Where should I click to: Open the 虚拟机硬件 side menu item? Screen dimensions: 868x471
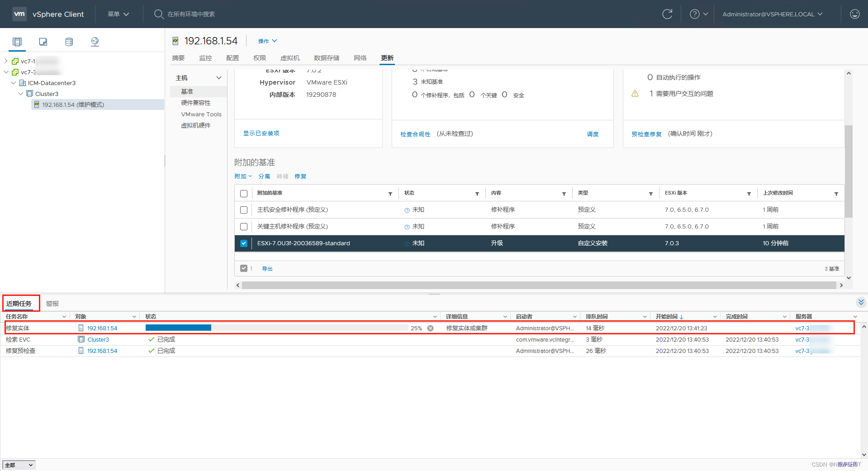tap(196, 125)
